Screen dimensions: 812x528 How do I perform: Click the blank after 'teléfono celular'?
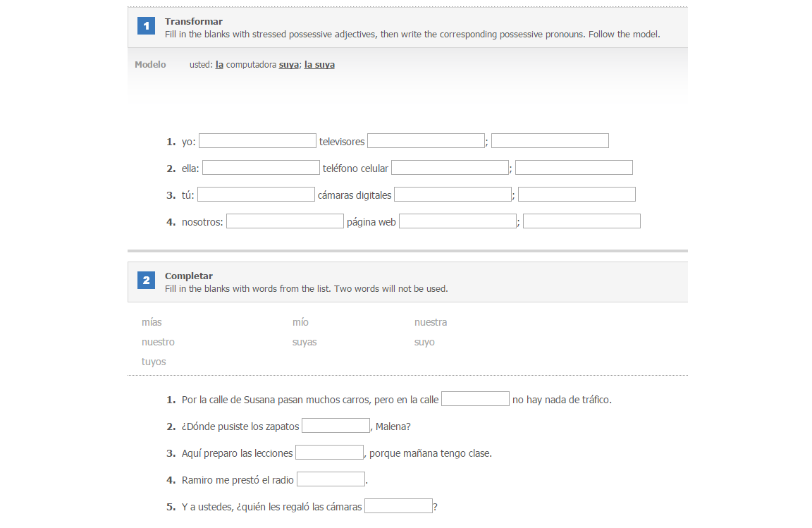[450, 168]
